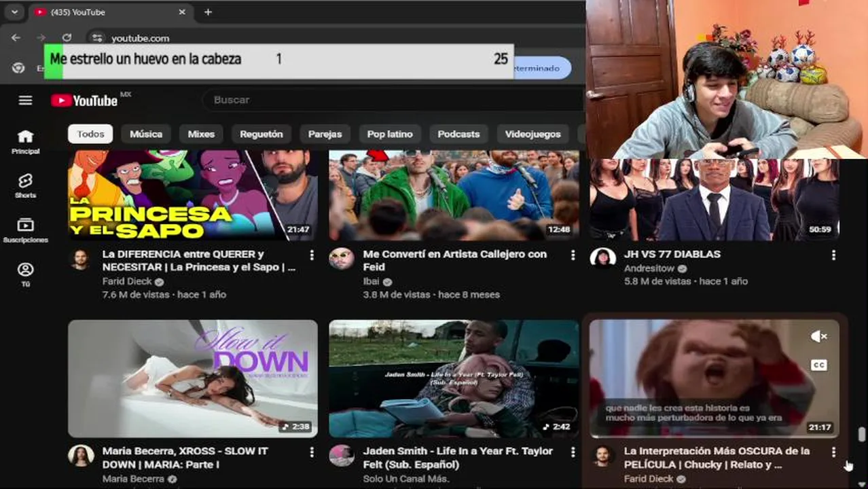Screen dimensions: 868x489
Task: Open the JH VS 77 DIABLAS title
Action: [x=672, y=254]
